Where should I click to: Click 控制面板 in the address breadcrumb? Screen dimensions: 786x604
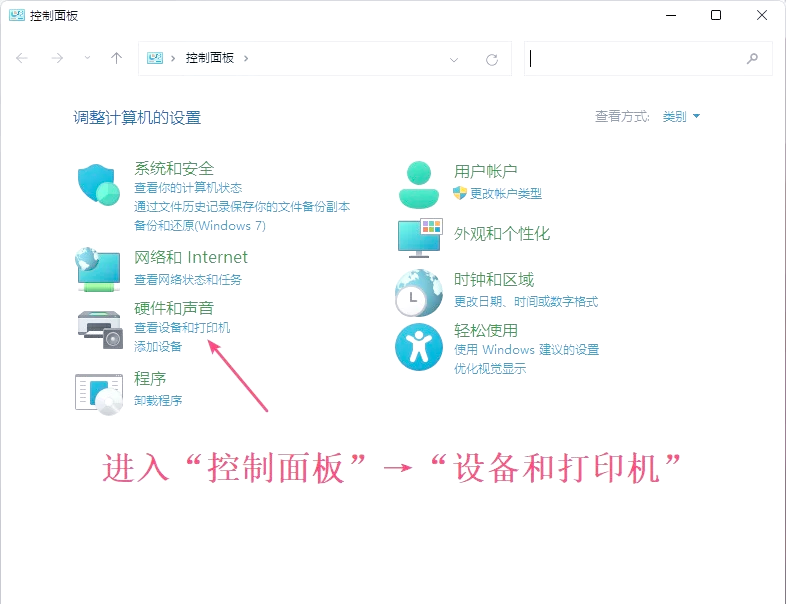(x=210, y=58)
